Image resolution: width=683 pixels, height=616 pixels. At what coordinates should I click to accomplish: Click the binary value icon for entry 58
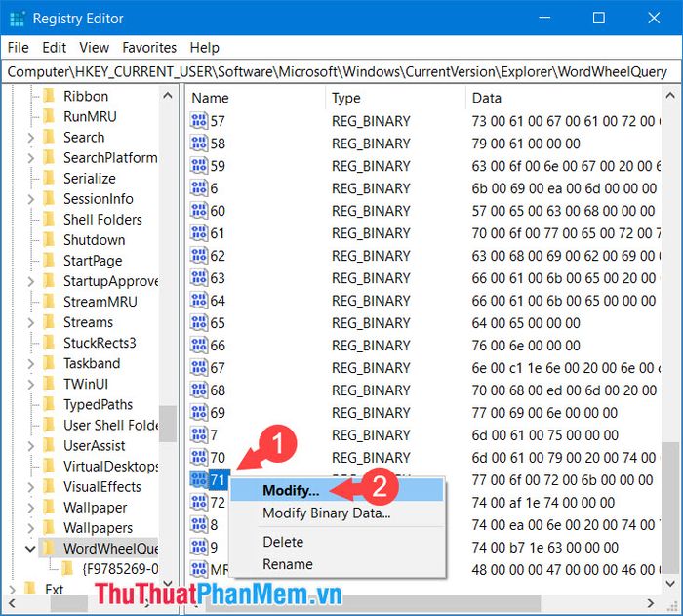pos(199,143)
